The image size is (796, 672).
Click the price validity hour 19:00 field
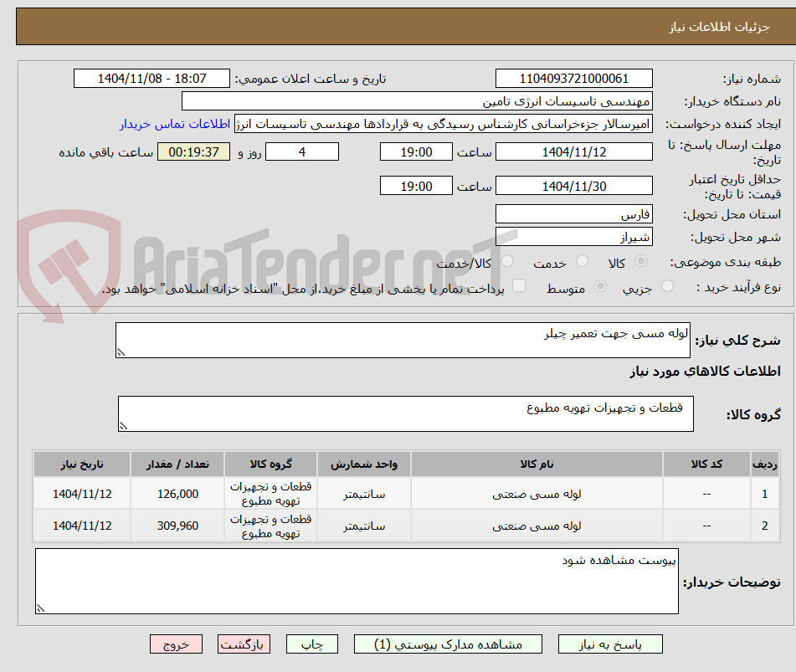(x=416, y=186)
